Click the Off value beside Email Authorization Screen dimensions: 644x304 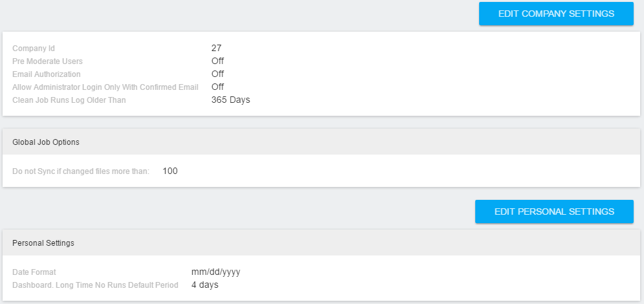(x=217, y=74)
